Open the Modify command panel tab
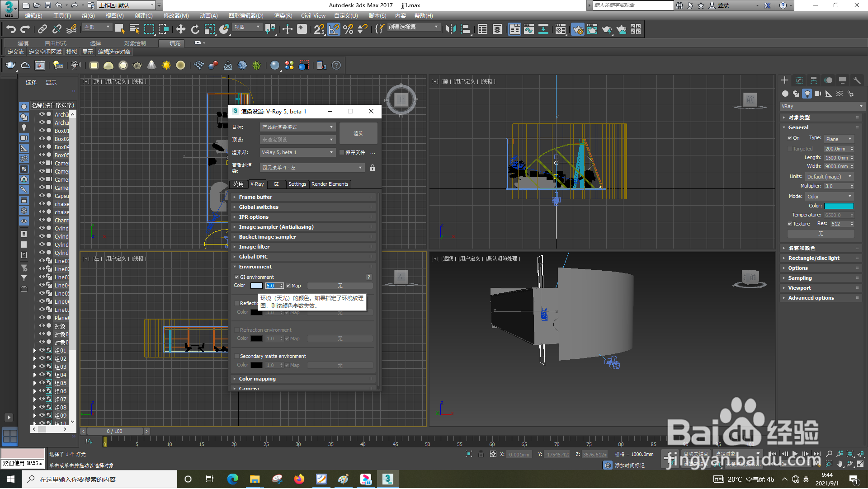This screenshot has width=868, height=489. tap(799, 80)
